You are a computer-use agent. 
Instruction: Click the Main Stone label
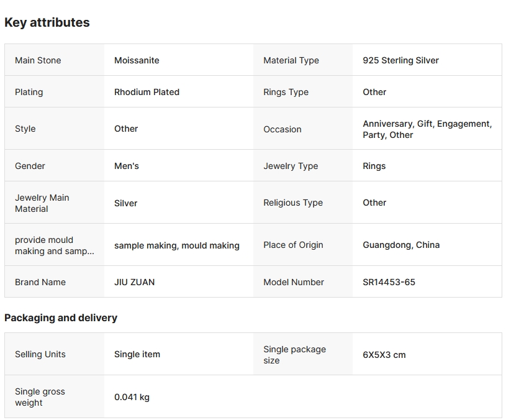[38, 60]
